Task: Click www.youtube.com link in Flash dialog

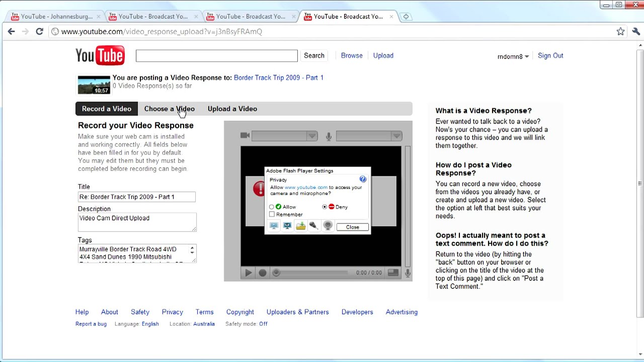Action: coord(306,187)
